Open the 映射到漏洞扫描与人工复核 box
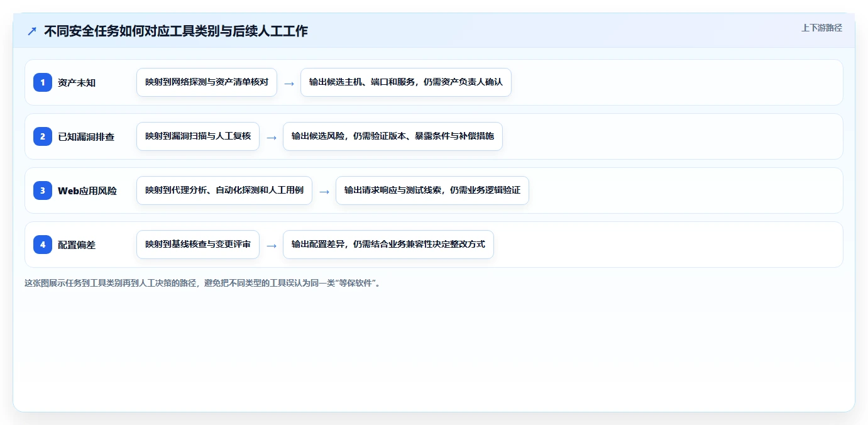 pos(198,136)
